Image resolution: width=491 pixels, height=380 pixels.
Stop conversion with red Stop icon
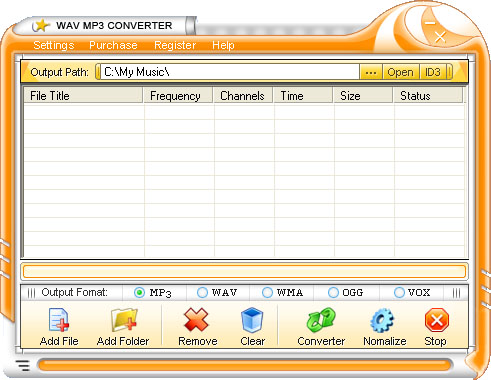tap(437, 320)
